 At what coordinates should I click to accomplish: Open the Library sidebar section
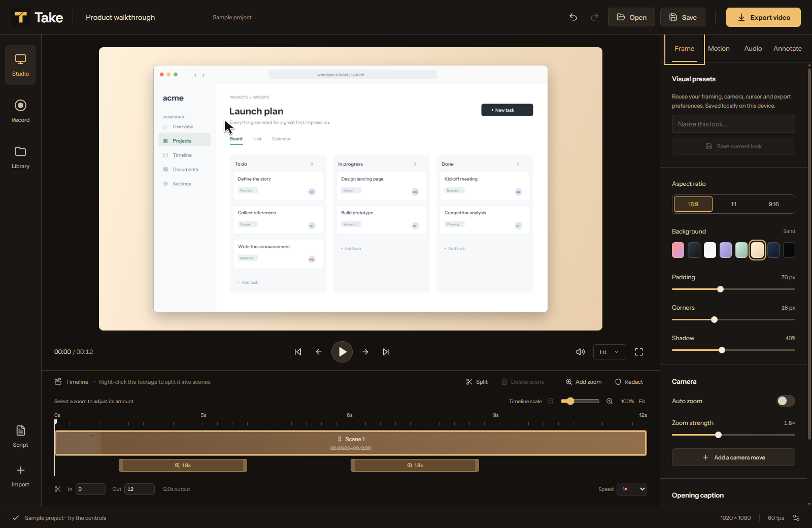20,157
